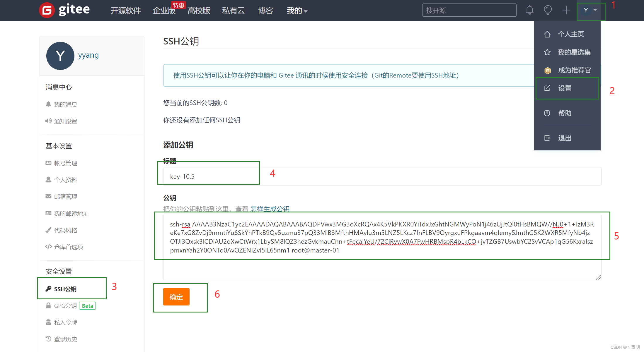Click the 标题 field containing key-10.5
Viewport: 644px width, 352px height.
pos(382,176)
